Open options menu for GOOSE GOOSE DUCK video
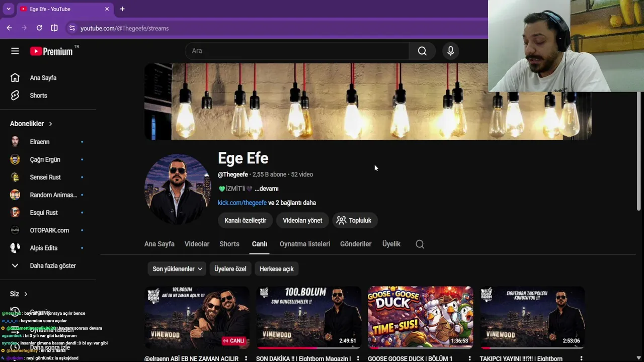The width and height of the screenshot is (644, 362). [x=469, y=358]
